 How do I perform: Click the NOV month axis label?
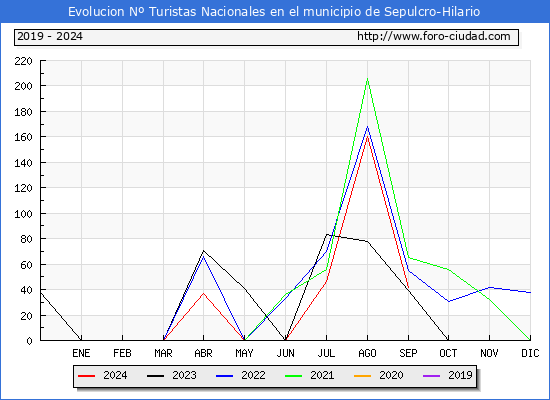[x=489, y=353]
